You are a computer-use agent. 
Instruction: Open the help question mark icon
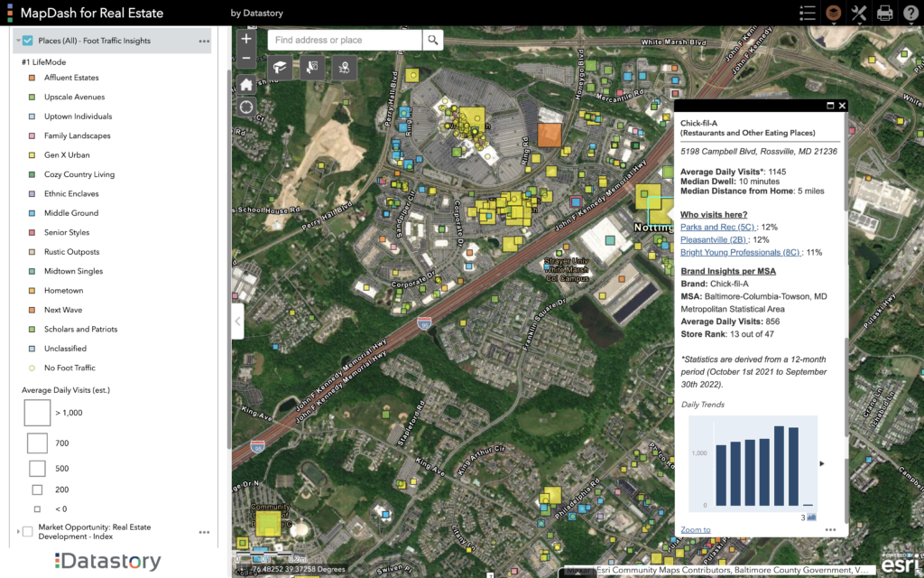pyautogui.click(x=910, y=13)
